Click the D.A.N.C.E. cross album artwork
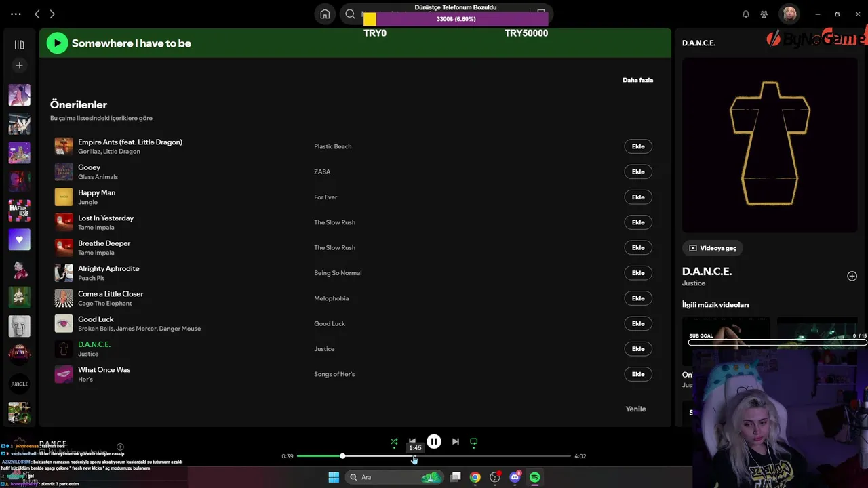The image size is (868, 488). pos(770,145)
